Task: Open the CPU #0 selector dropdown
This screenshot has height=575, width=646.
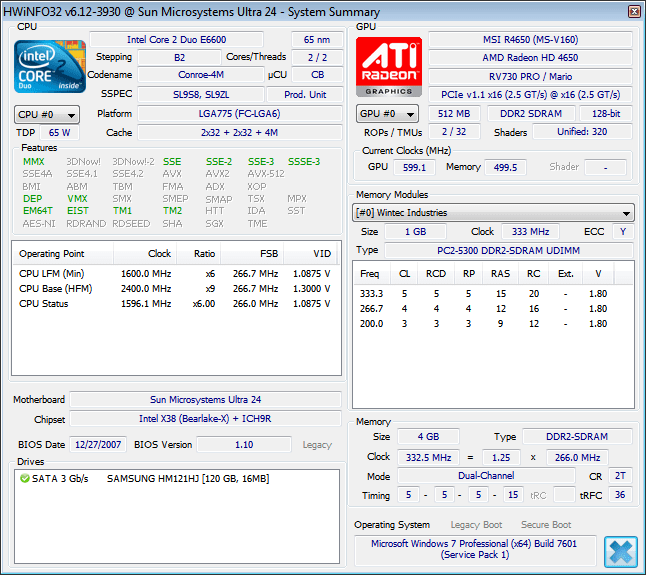Action: tap(47, 115)
